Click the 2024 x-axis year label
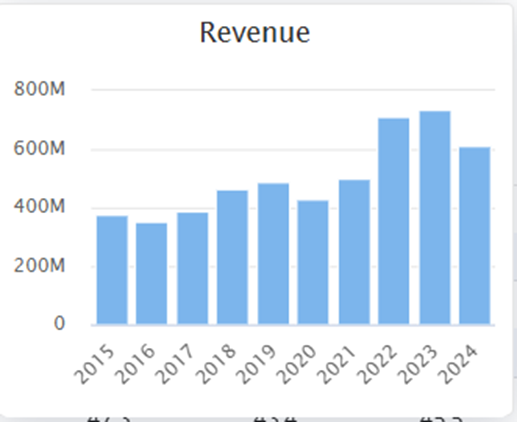 457,364
